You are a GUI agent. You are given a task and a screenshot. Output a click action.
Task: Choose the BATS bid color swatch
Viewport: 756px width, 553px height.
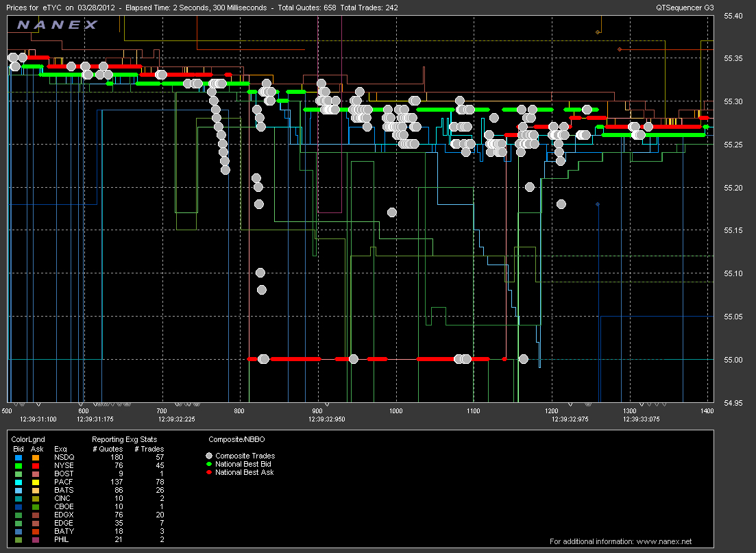point(19,490)
